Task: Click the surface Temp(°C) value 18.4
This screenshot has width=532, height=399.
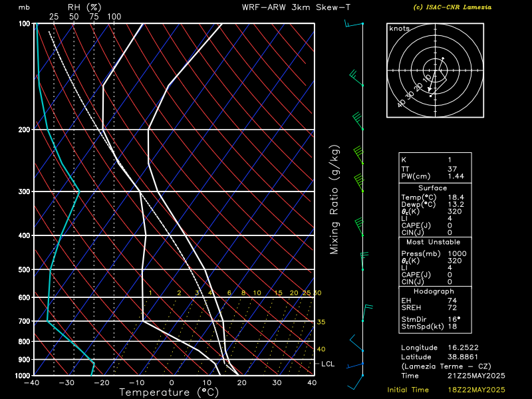Action: click(x=456, y=197)
